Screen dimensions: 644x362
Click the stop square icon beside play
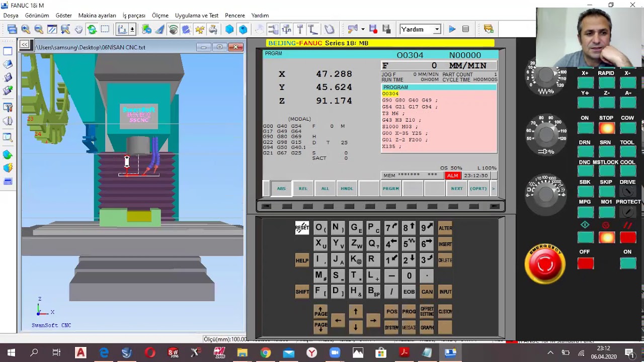(465, 29)
